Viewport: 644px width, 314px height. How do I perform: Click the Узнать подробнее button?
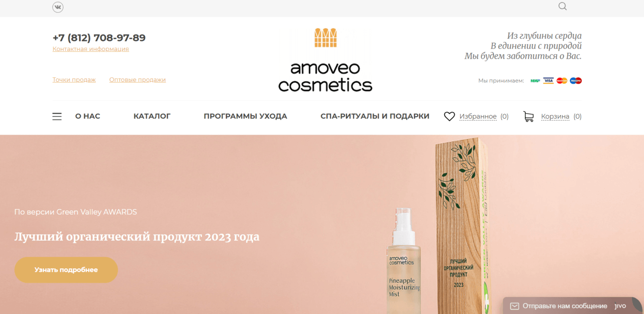click(x=66, y=270)
